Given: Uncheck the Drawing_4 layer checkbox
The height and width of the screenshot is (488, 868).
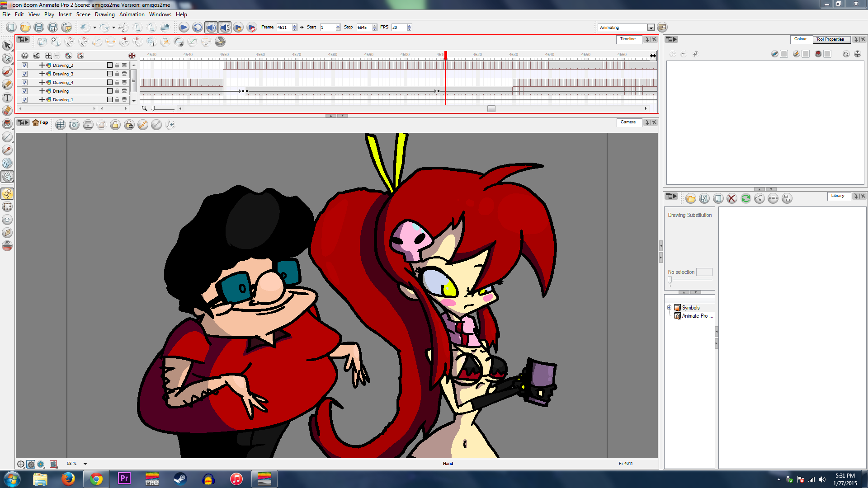Looking at the screenshot, I should point(25,82).
